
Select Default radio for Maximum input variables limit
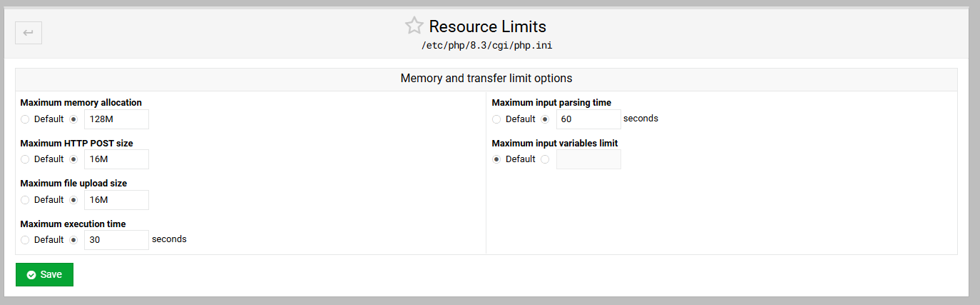pyautogui.click(x=496, y=159)
